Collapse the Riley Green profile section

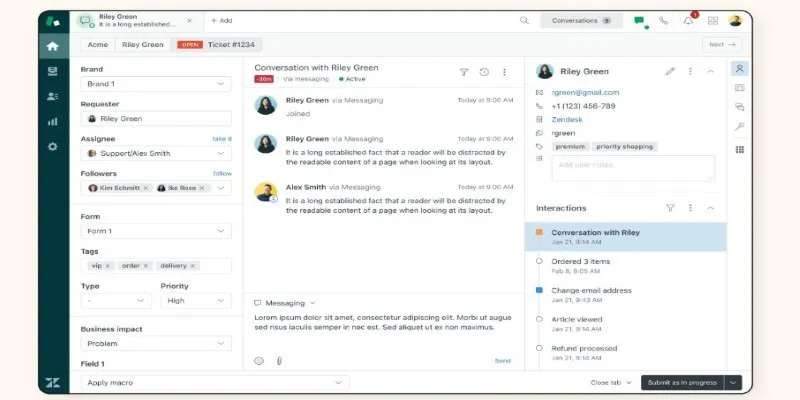tap(710, 71)
